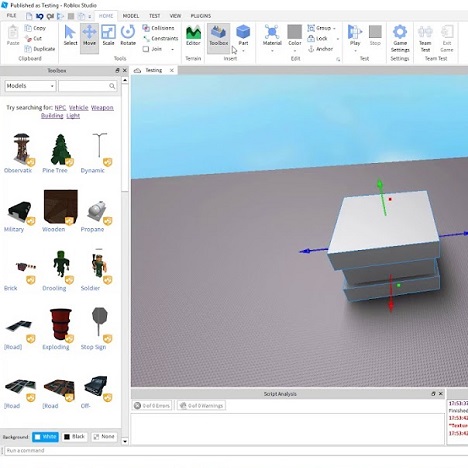Enable the Join checkbox
Screen dimensions: 468x468
pyautogui.click(x=146, y=49)
